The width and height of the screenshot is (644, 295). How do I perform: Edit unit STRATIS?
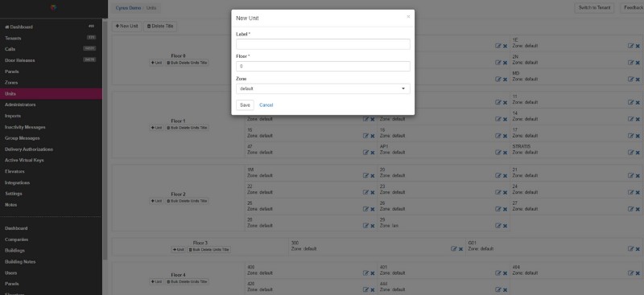click(x=630, y=153)
